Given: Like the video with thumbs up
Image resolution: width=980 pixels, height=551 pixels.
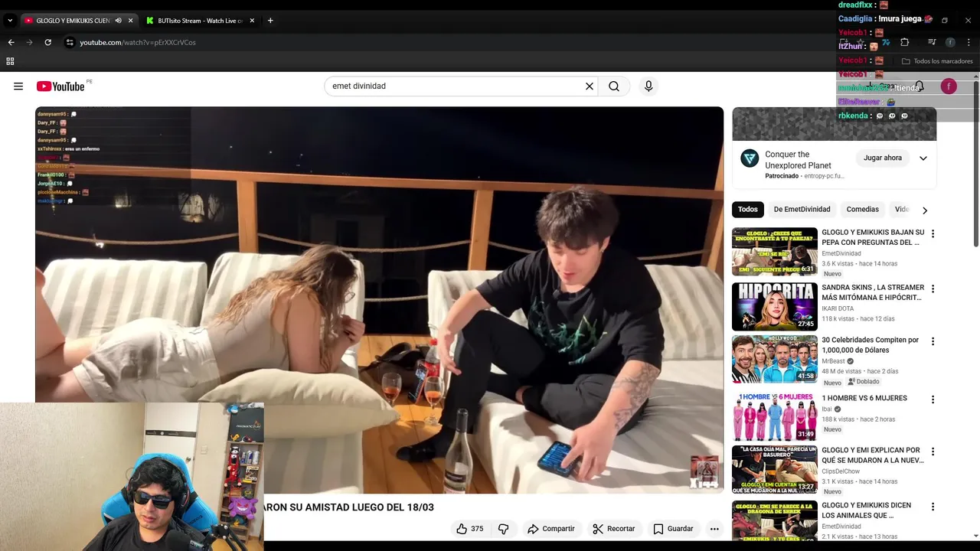Looking at the screenshot, I should pos(469,529).
